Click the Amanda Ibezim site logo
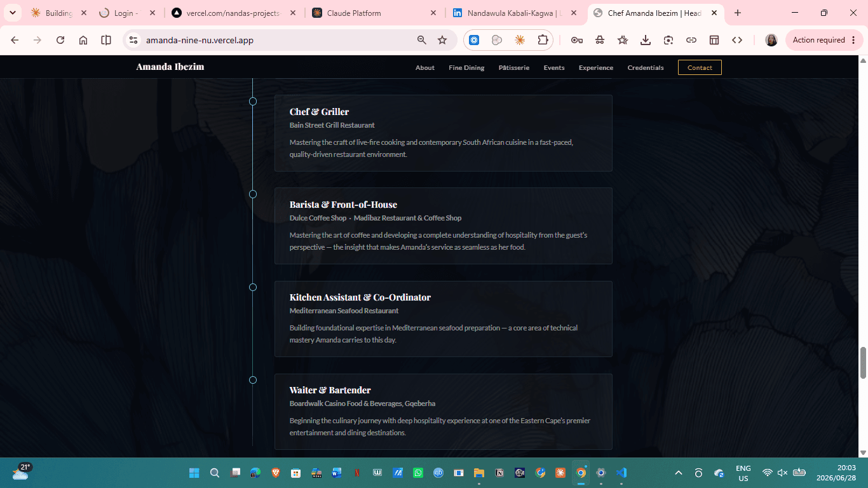Screen dimensions: 868x488 (x=170, y=67)
